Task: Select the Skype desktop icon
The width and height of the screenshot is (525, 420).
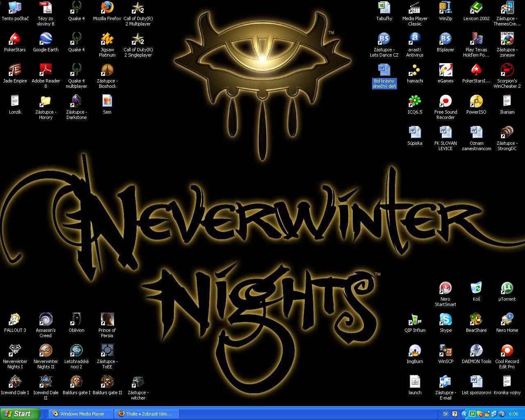Action: (x=445, y=320)
